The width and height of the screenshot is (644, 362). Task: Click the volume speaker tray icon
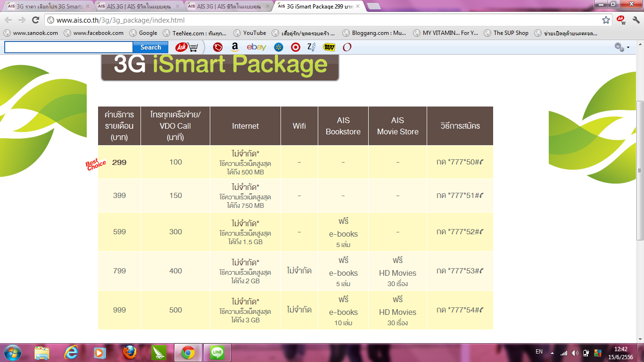pos(575,353)
